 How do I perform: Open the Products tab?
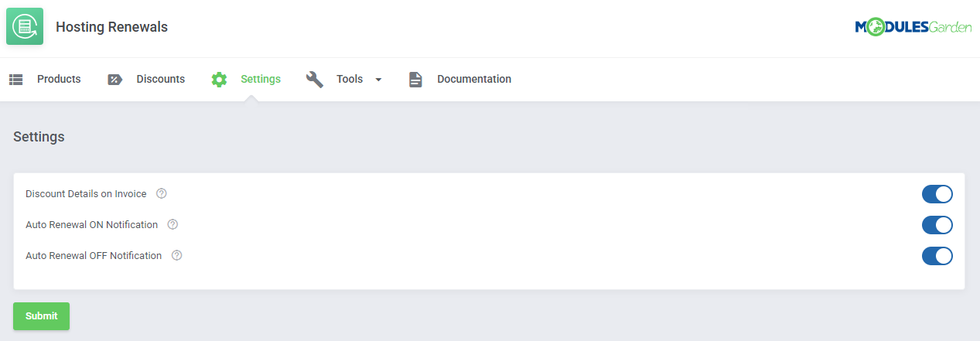[59, 79]
